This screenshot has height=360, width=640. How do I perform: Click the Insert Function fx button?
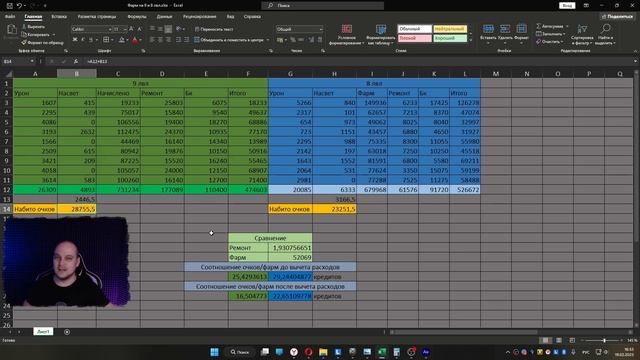pos(76,61)
